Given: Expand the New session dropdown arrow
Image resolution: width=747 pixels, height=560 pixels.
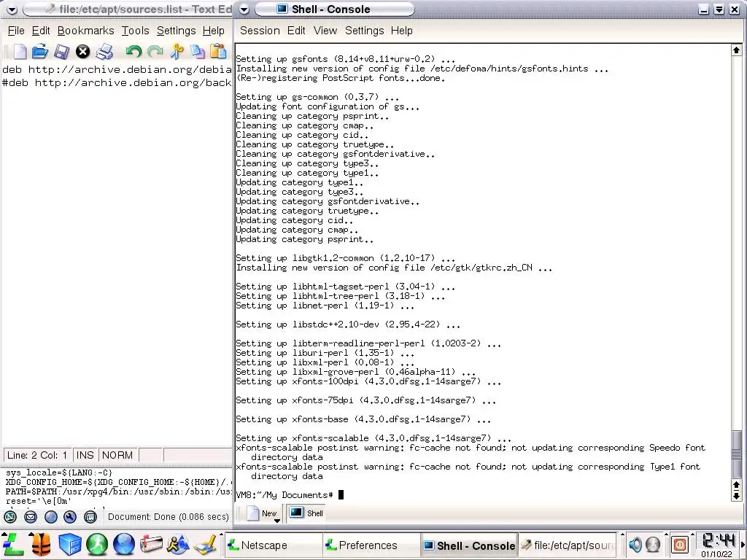Looking at the screenshot, I should click(x=276, y=521).
